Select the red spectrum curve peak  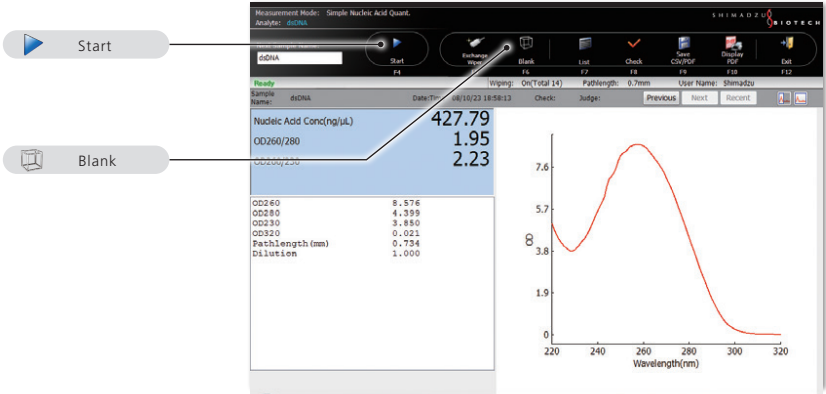638,144
